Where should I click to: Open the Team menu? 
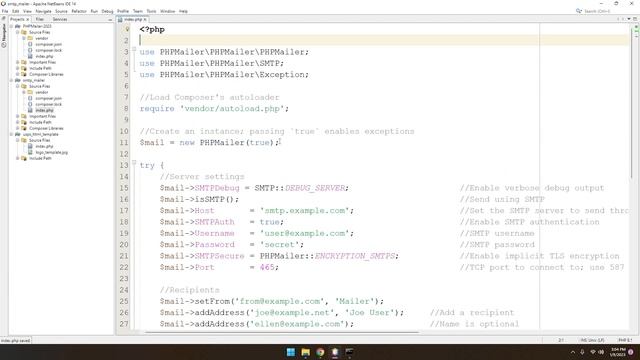click(x=138, y=11)
